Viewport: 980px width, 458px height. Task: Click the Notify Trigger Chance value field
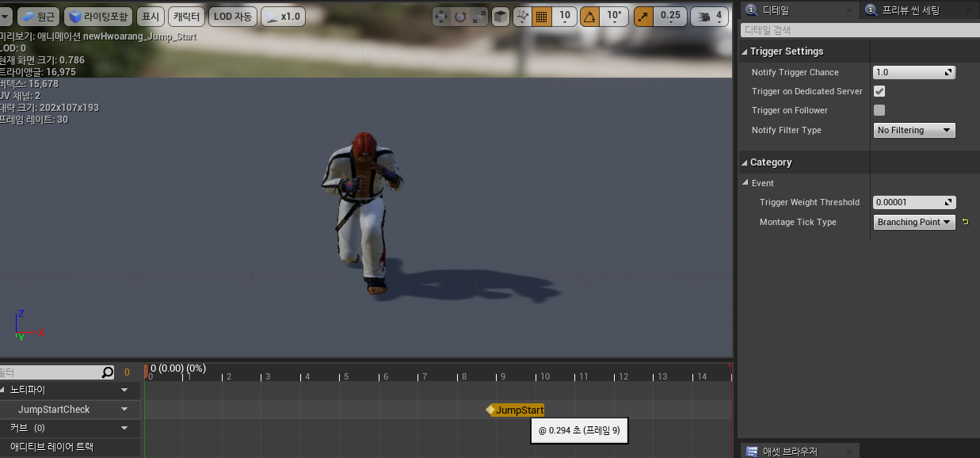coord(914,72)
